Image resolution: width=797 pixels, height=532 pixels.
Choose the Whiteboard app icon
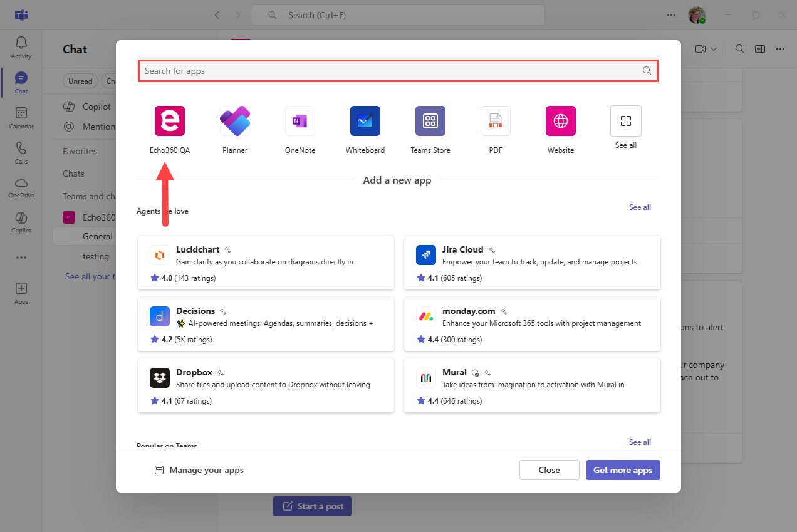click(x=365, y=121)
